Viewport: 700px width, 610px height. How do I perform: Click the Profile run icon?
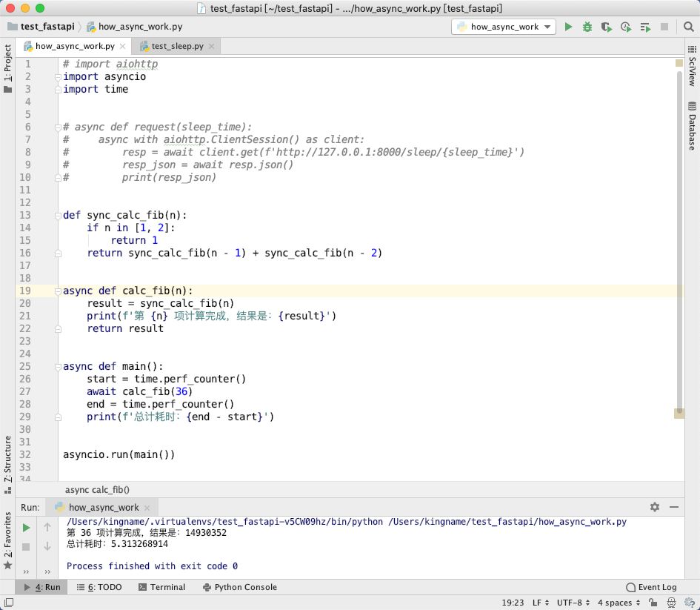[x=626, y=27]
